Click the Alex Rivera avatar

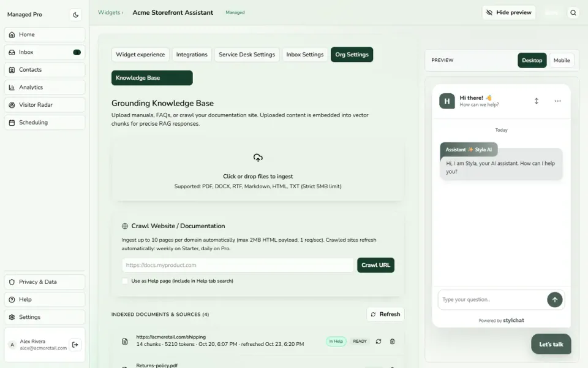coord(12,345)
